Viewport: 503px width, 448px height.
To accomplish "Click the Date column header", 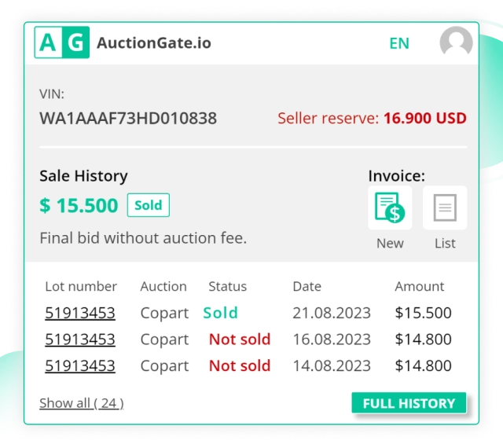I will 307,286.
